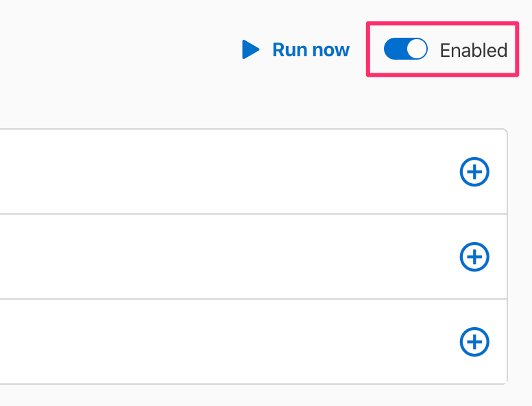Click the plus icon in the bottom row
This screenshot has height=406, width=532.
474,342
